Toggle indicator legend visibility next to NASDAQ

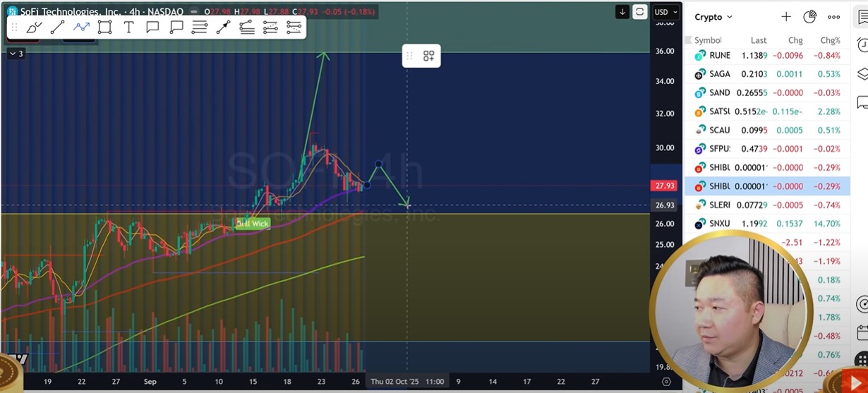194,12
